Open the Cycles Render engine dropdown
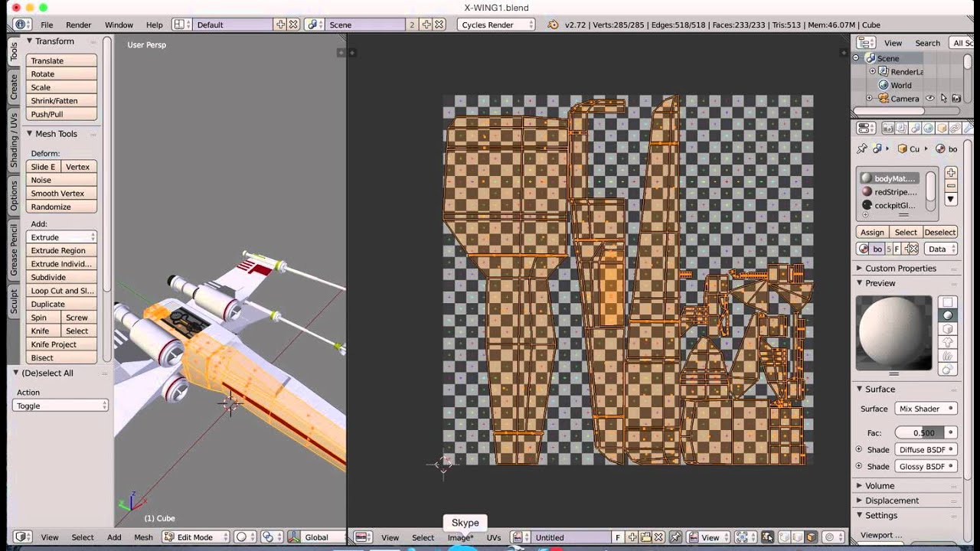 (x=496, y=24)
